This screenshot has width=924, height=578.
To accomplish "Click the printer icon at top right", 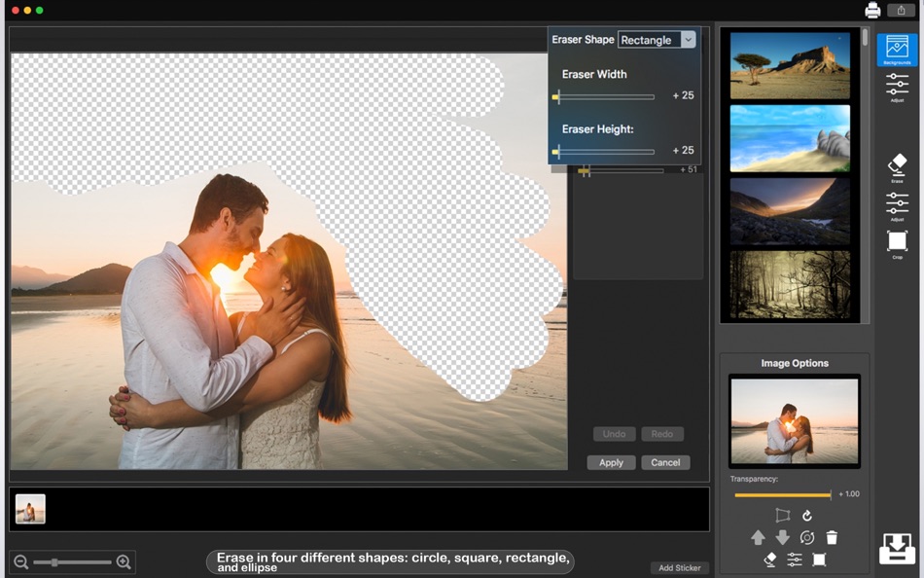I will [872, 10].
